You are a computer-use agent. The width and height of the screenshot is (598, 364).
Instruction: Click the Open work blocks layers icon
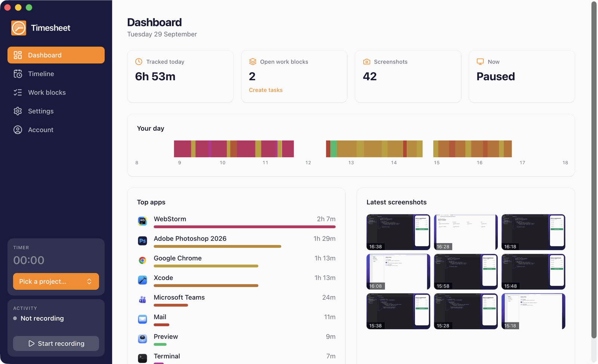click(x=253, y=62)
